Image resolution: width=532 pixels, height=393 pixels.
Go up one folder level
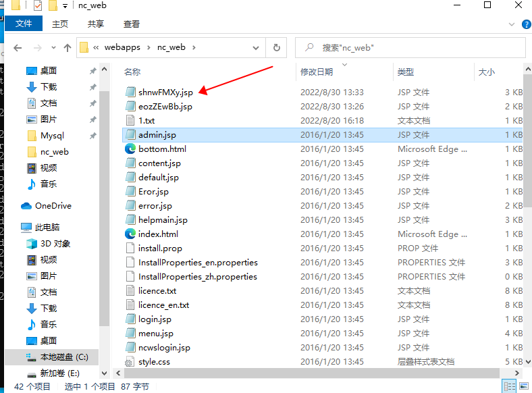click(68, 48)
